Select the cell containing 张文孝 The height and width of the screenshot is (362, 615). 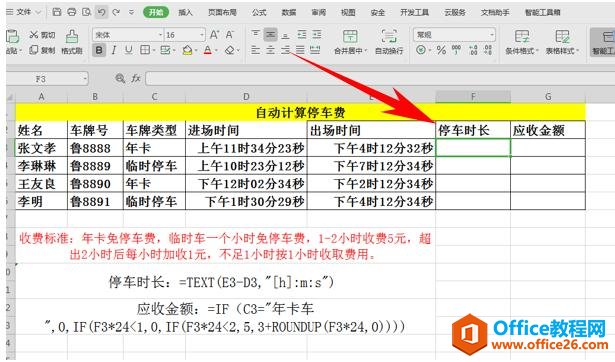point(41,148)
